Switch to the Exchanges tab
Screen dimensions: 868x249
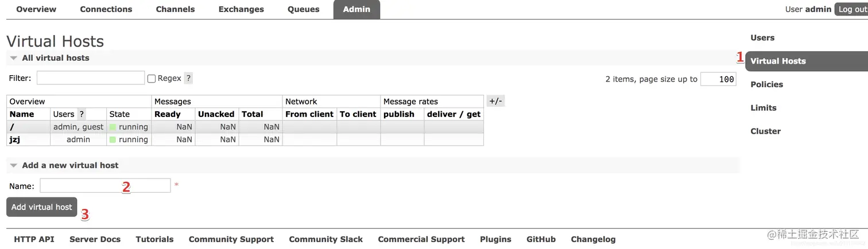click(241, 9)
